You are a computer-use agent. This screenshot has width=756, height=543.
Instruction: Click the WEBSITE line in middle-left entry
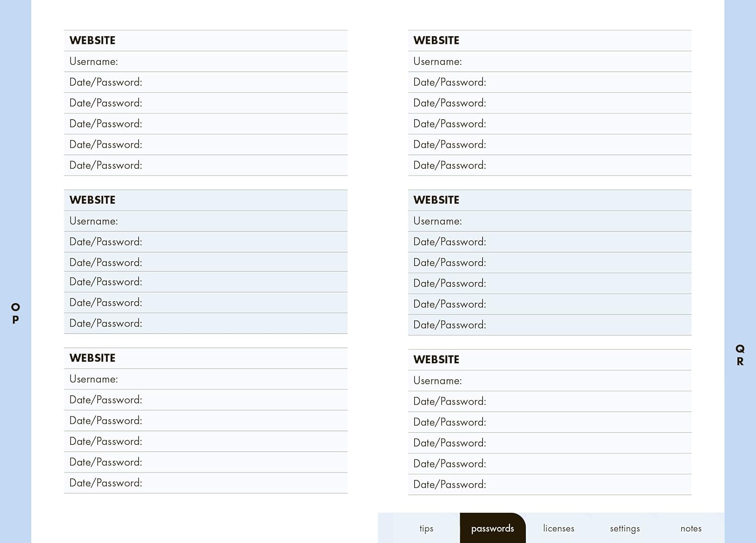[206, 200]
